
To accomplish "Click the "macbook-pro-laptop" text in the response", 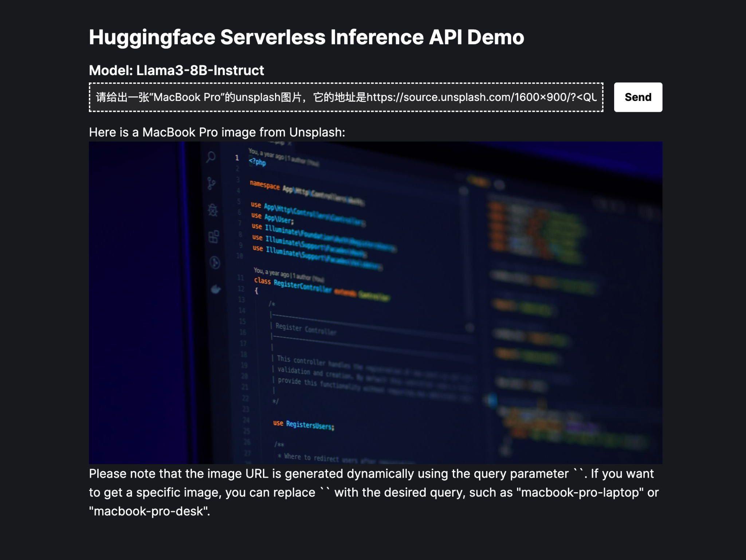I will 580,493.
